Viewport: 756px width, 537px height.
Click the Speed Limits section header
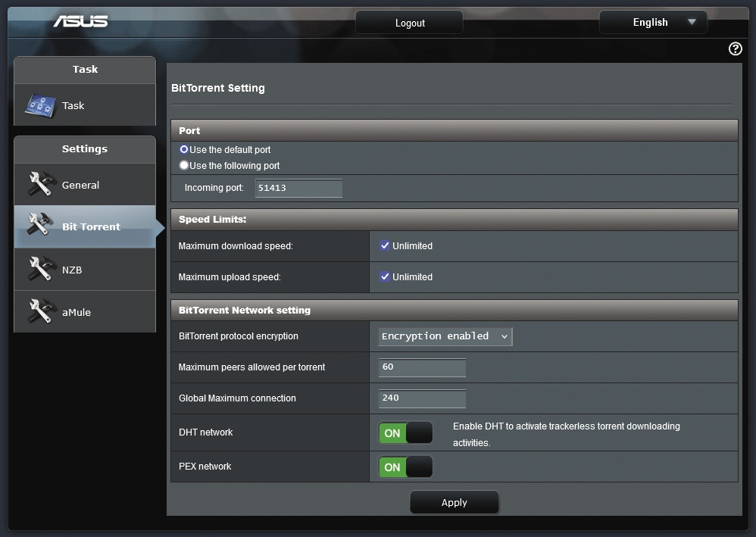point(455,220)
